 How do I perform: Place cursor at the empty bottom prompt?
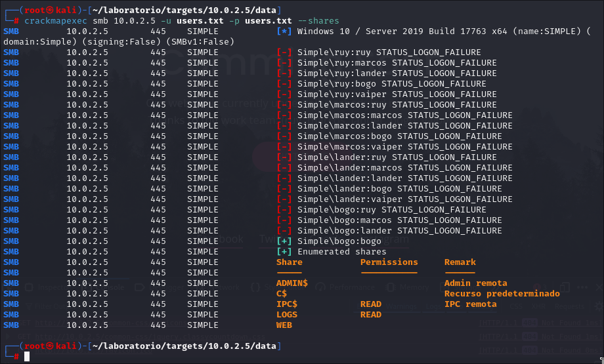[27, 356]
